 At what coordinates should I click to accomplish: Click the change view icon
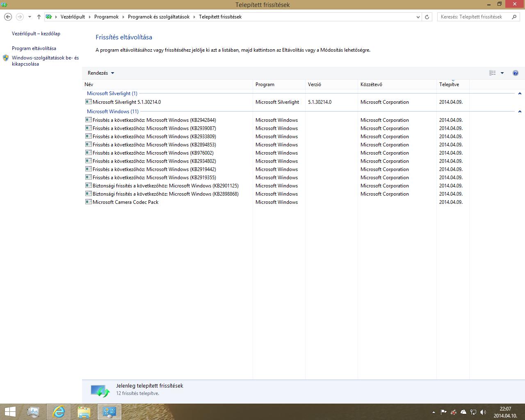coord(492,73)
